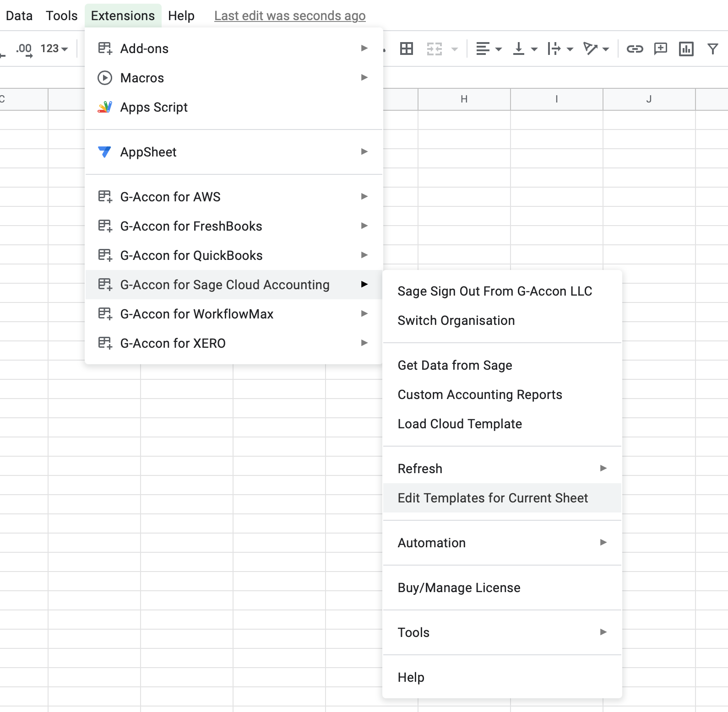
Task: Open vertical align dropdown arrow
Action: point(534,49)
